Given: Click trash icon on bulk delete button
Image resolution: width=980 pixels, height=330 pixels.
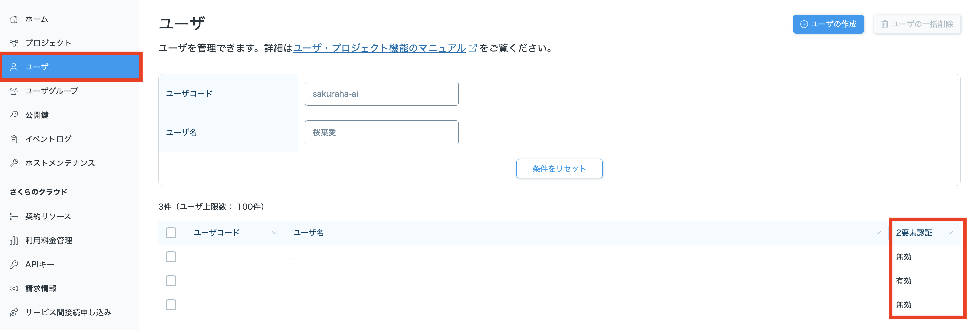Looking at the screenshot, I should [x=885, y=24].
